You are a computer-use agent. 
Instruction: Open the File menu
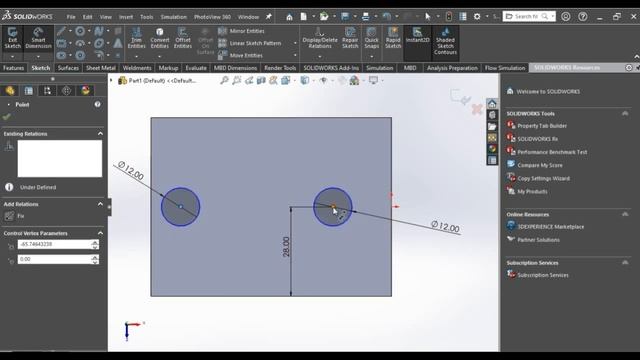click(71, 17)
